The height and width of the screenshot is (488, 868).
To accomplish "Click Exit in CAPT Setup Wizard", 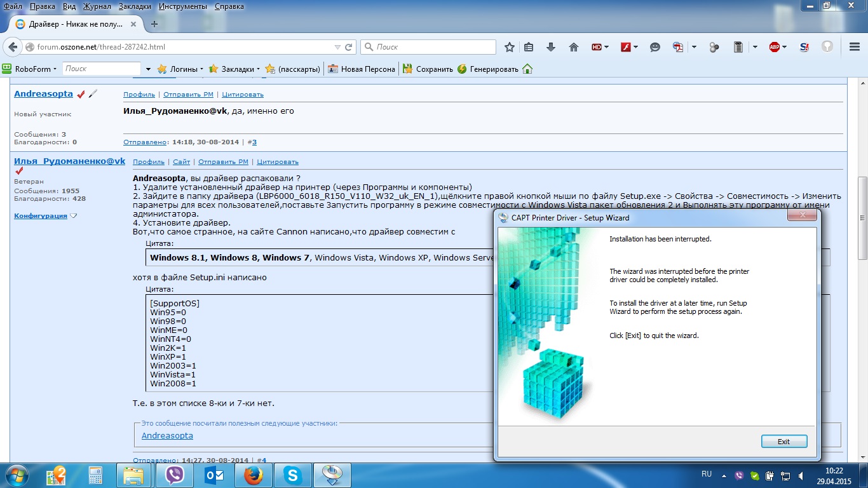I will (783, 442).
